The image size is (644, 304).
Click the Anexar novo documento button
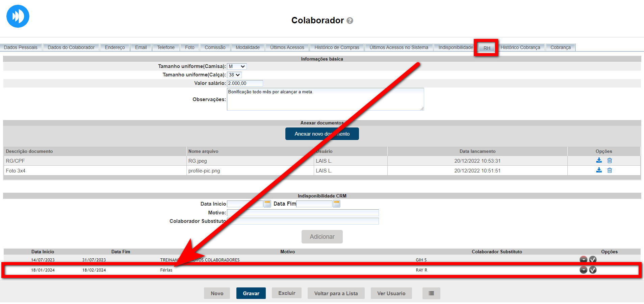(x=322, y=134)
